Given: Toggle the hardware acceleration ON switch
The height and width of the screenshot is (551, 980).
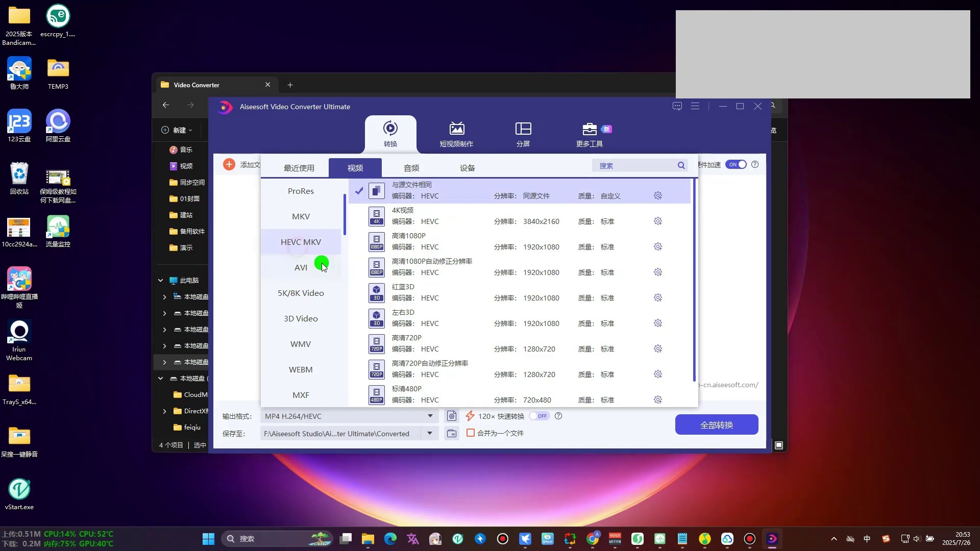Looking at the screenshot, I should tap(736, 164).
